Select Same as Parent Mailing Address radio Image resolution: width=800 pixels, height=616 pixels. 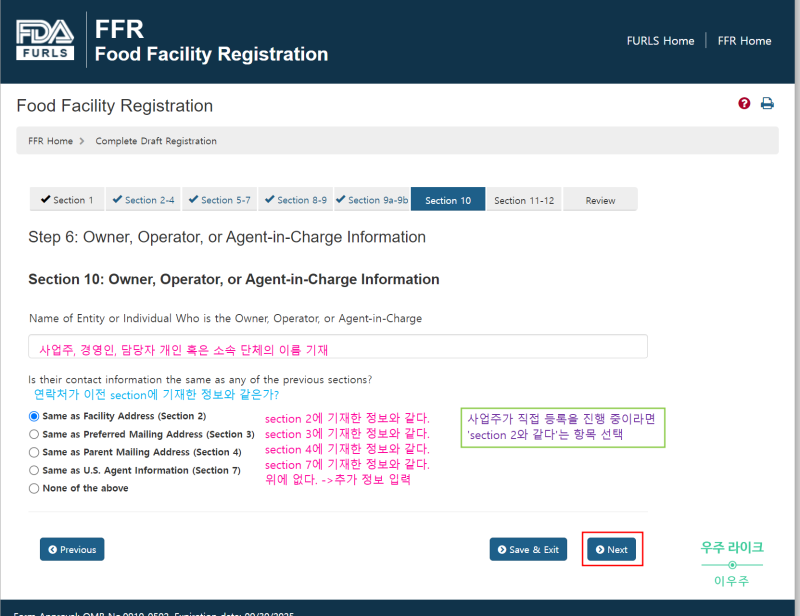tap(34, 452)
